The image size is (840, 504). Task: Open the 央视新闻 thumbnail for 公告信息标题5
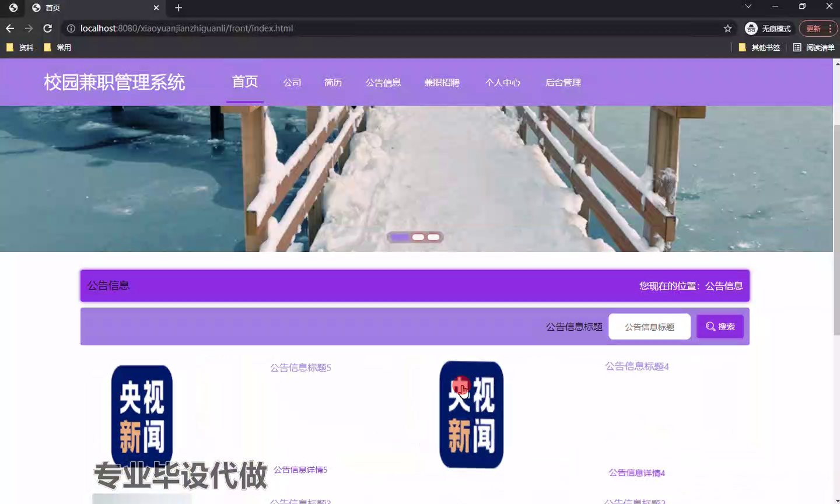click(x=142, y=416)
